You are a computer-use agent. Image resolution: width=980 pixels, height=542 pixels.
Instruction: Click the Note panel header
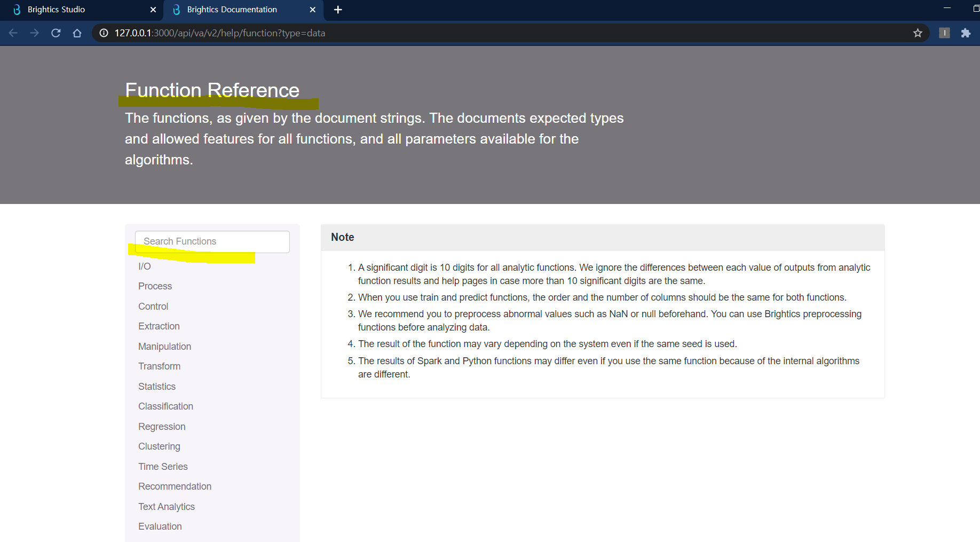pos(603,238)
